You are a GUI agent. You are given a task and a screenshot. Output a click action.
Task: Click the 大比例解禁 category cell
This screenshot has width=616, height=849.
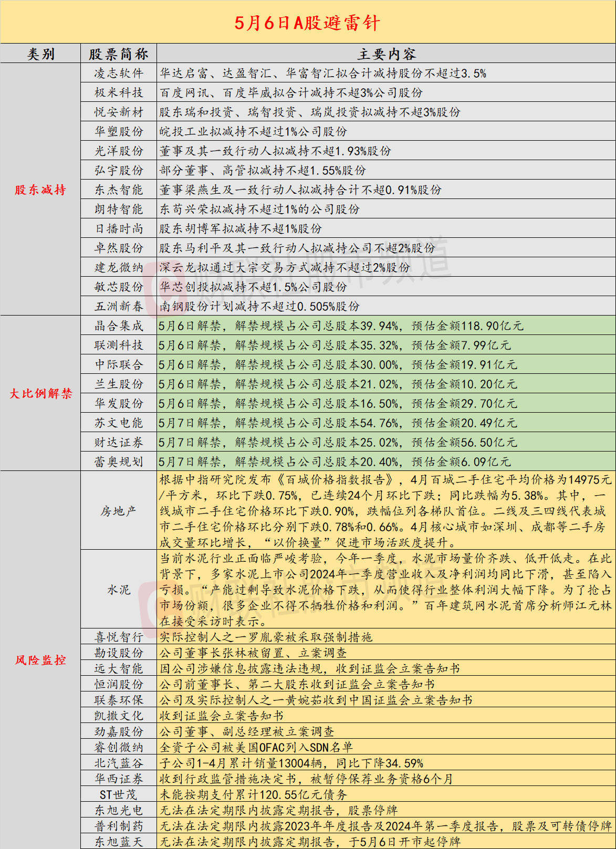click(40, 393)
